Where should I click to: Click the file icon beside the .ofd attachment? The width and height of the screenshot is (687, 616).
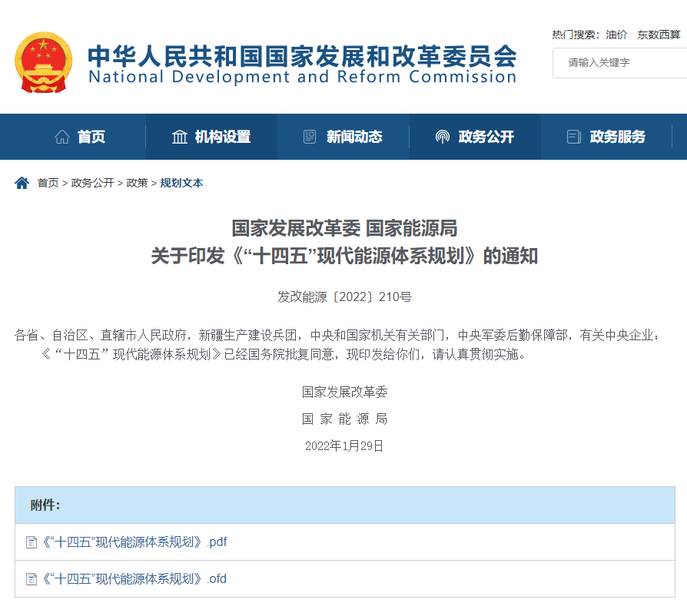32,579
